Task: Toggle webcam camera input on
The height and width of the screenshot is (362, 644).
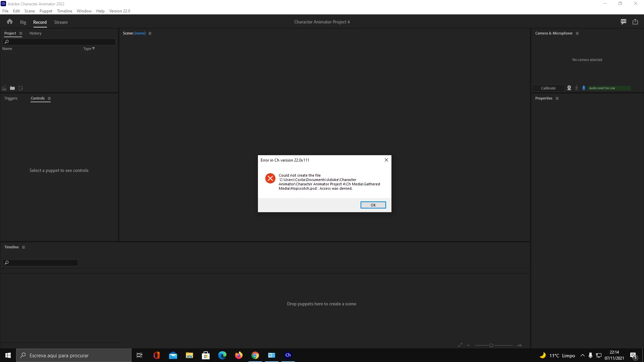Action: pyautogui.click(x=569, y=88)
